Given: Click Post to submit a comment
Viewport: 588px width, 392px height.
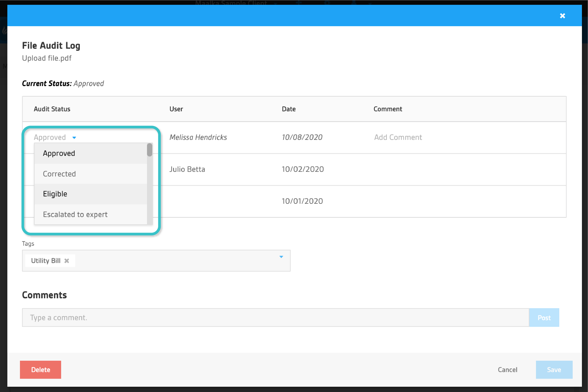Looking at the screenshot, I should point(544,317).
